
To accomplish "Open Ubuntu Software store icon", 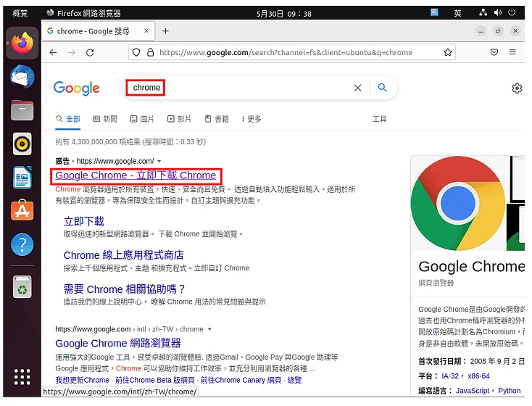I will [x=22, y=210].
